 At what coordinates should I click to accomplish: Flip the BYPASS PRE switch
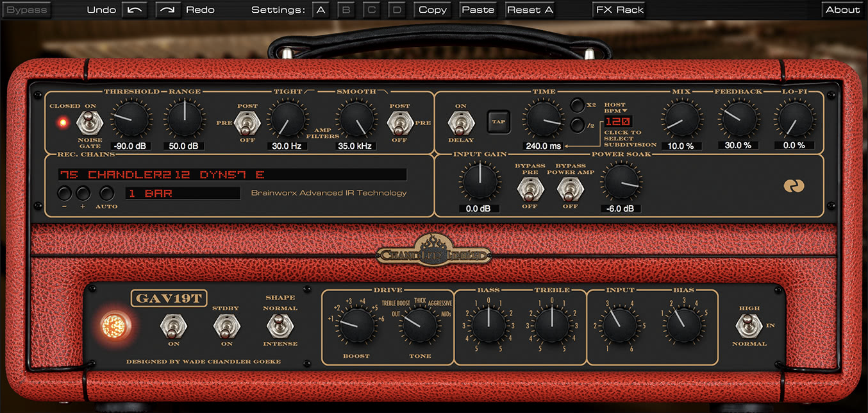530,189
